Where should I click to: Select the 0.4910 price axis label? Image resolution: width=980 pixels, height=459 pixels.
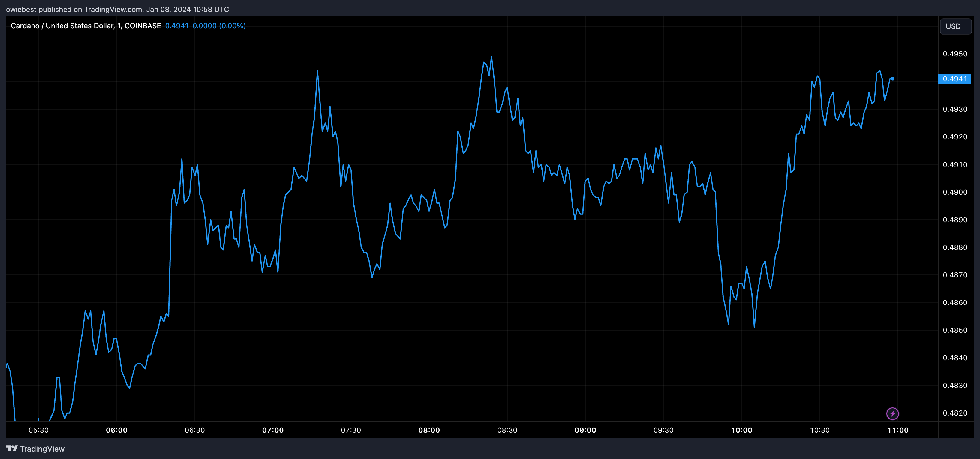[x=955, y=165]
